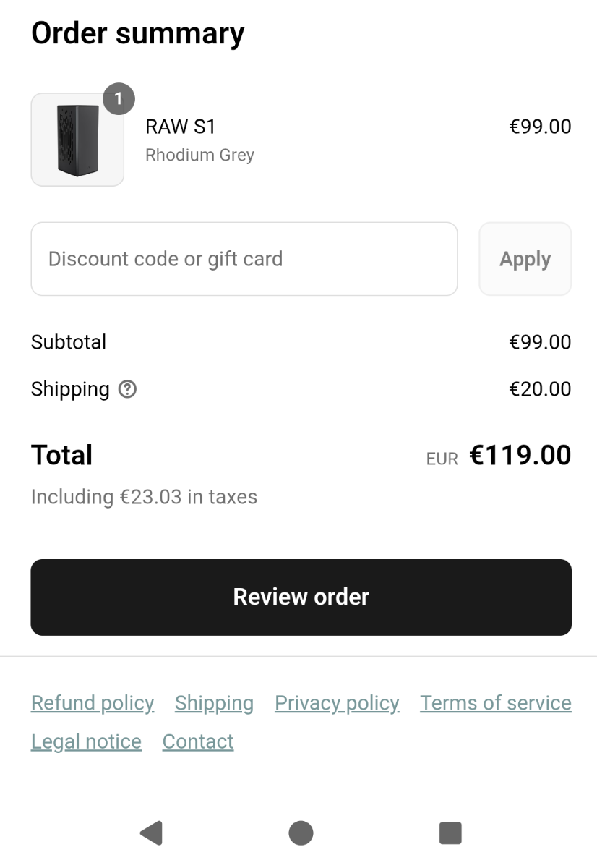Open the Shipping policy footer link
Screen dimensions: 597x868
(214, 703)
